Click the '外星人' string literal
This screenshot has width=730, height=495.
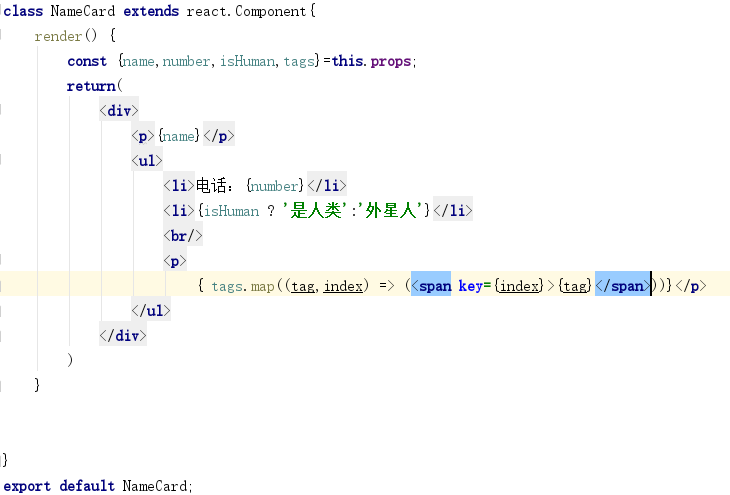pos(390,210)
